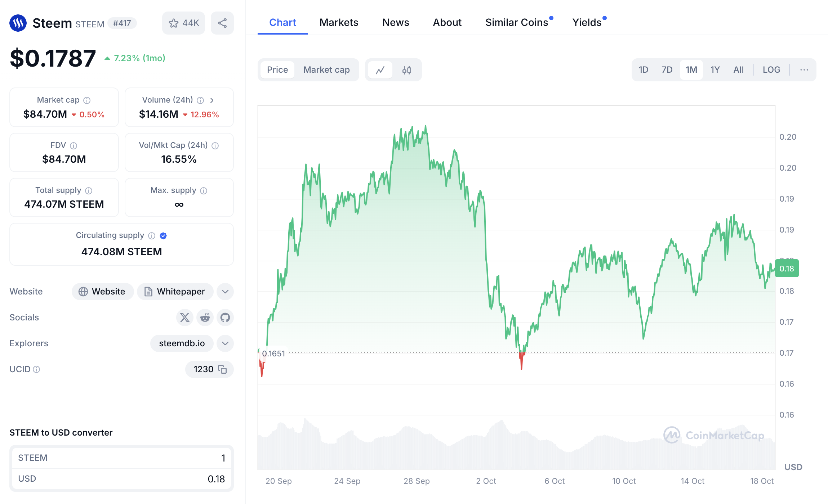Open the chart more options menu
The width and height of the screenshot is (828, 504).
click(x=804, y=70)
